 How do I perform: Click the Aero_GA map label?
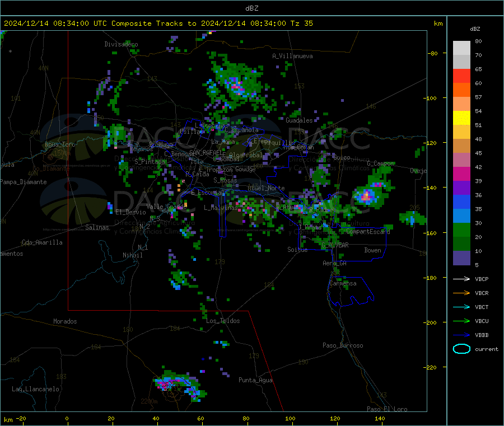point(335,263)
